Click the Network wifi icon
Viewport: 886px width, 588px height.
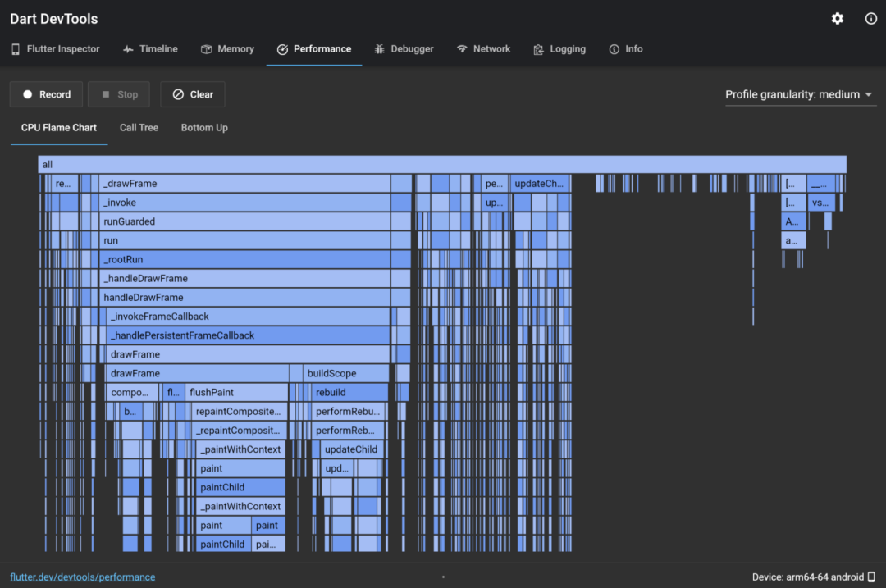coord(463,49)
